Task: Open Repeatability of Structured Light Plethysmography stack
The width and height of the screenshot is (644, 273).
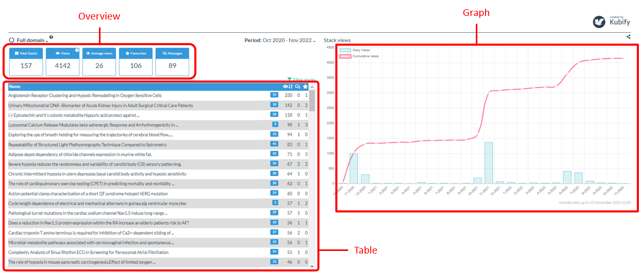Action: (88, 144)
